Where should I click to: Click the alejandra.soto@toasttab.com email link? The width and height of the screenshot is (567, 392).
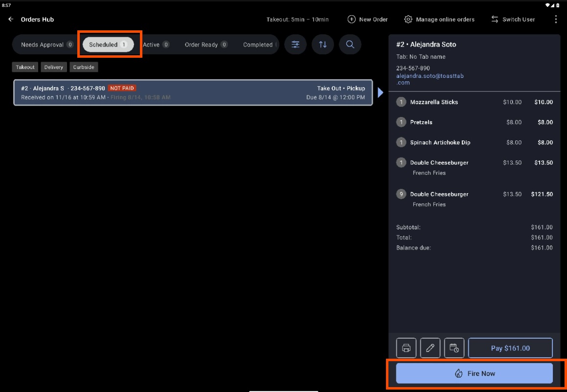point(430,79)
